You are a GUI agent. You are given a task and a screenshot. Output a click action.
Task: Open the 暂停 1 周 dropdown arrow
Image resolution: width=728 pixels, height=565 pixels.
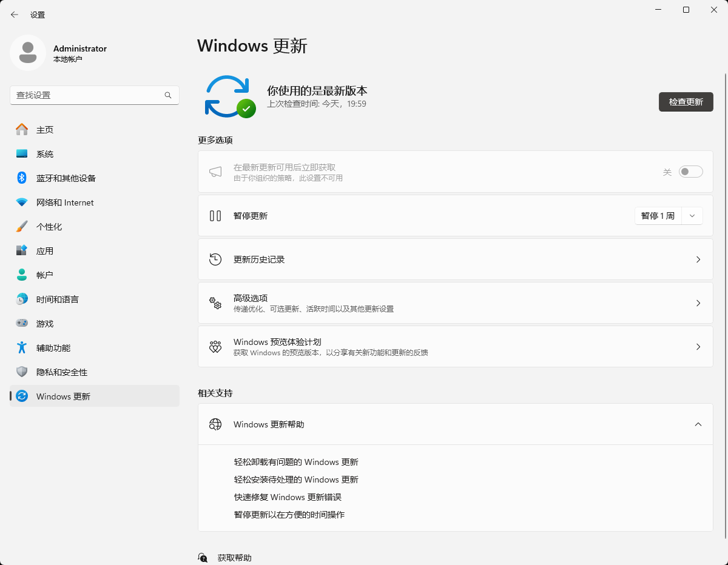click(x=692, y=216)
